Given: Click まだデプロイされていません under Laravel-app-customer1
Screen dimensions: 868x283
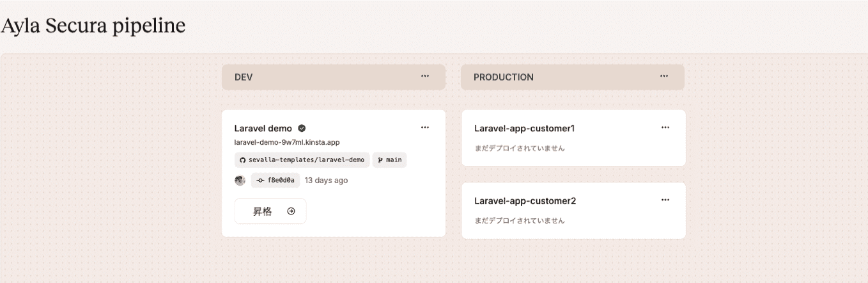Looking at the screenshot, I should click(520, 148).
